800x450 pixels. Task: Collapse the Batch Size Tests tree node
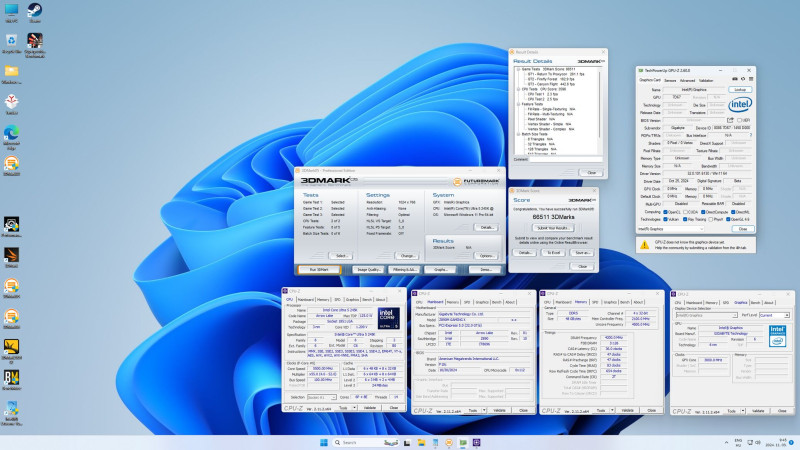[518, 134]
